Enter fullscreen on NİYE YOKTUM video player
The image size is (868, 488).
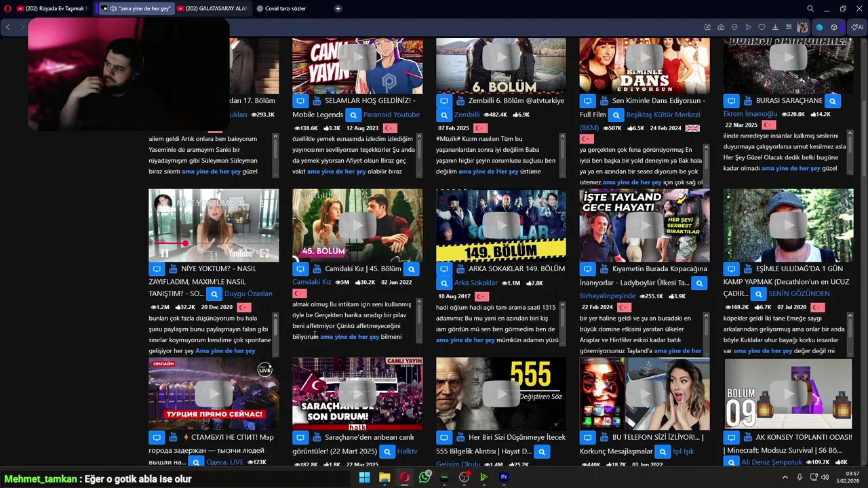coord(264,253)
